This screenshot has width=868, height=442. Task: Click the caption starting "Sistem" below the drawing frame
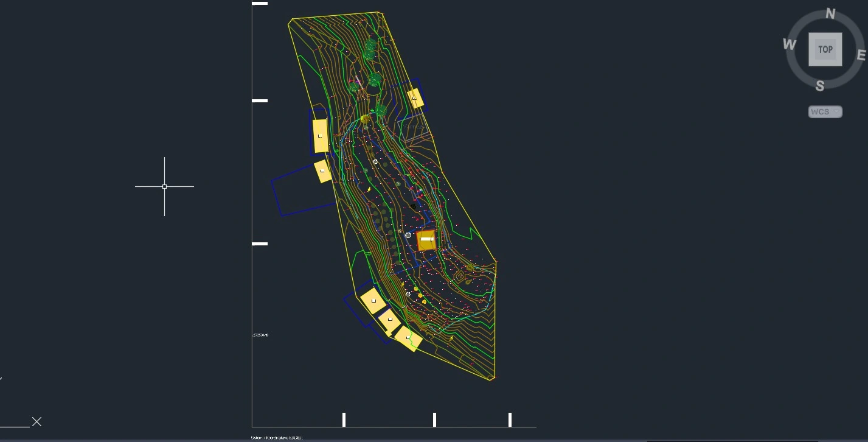pyautogui.click(x=277, y=438)
